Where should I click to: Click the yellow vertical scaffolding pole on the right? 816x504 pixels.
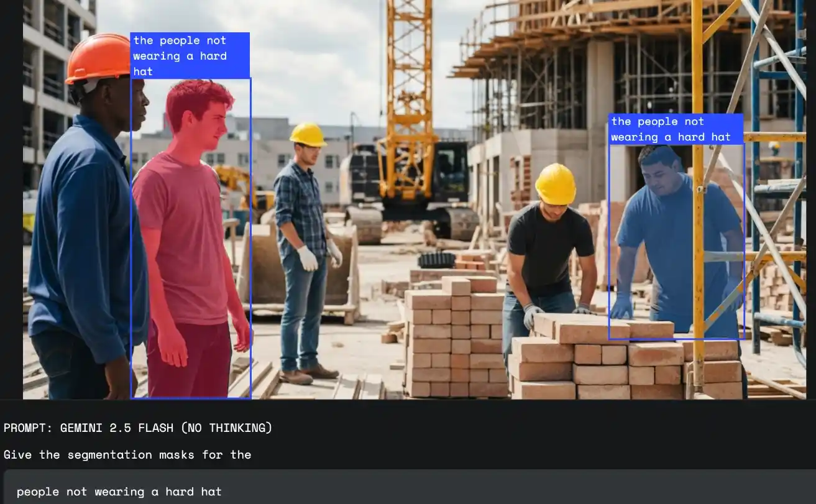pos(698,186)
